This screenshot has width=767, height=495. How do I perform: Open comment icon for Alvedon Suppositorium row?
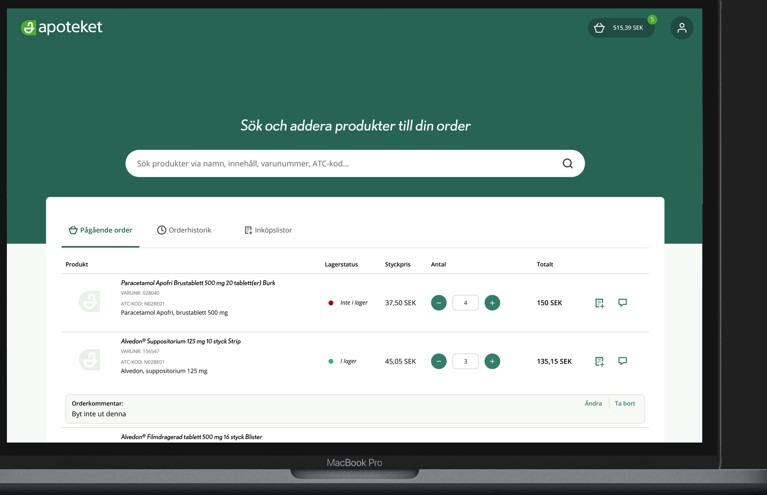pyautogui.click(x=622, y=361)
